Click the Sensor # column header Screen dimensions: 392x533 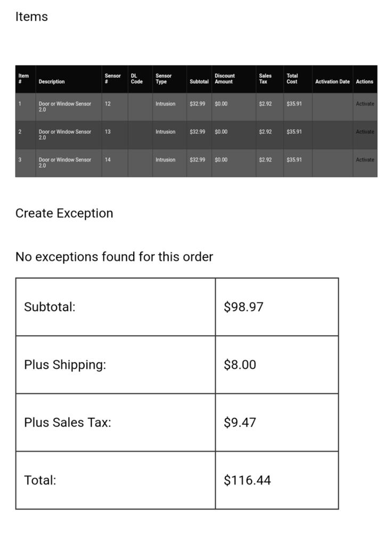click(x=112, y=78)
